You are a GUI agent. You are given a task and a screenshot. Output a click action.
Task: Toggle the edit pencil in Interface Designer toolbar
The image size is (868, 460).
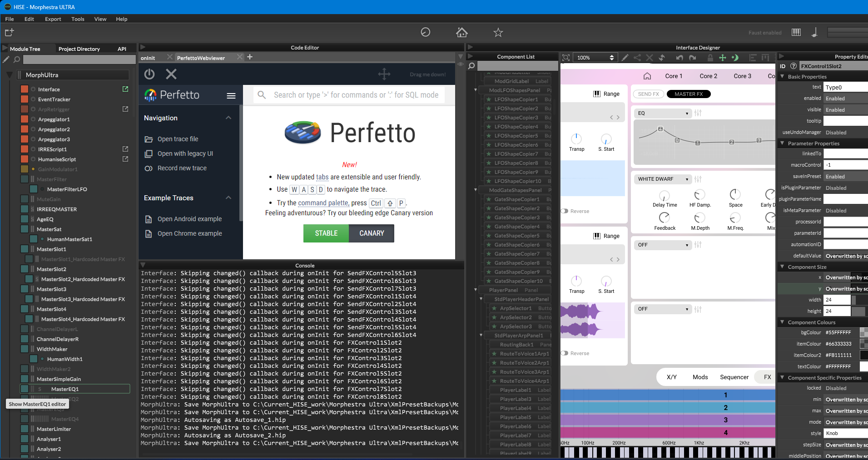coord(625,58)
